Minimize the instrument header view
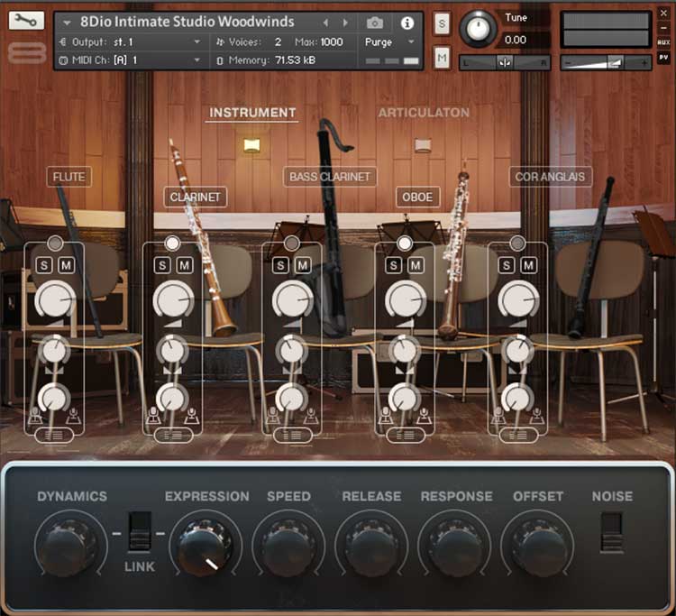676x616 pixels. coord(663,28)
